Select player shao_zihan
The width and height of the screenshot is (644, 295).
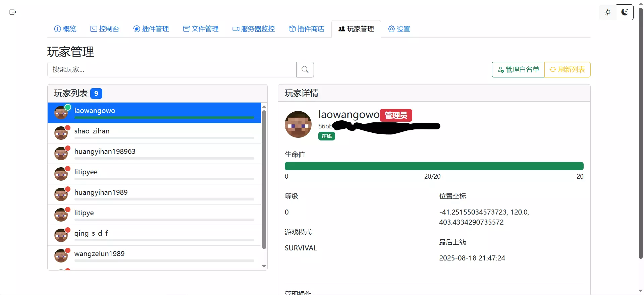tap(154, 133)
